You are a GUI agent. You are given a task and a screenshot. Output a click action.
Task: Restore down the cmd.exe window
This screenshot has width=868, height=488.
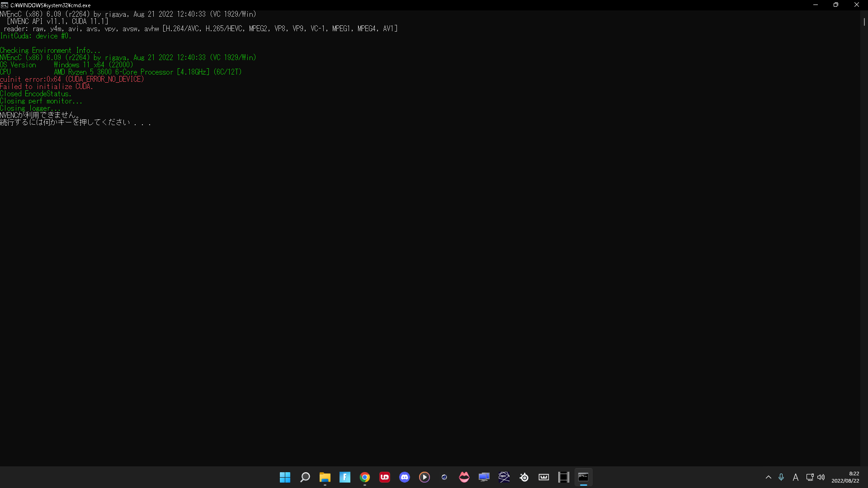click(836, 5)
